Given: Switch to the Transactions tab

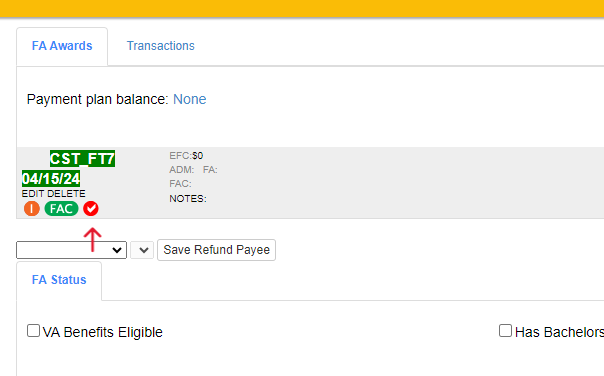Looking at the screenshot, I should [161, 46].
